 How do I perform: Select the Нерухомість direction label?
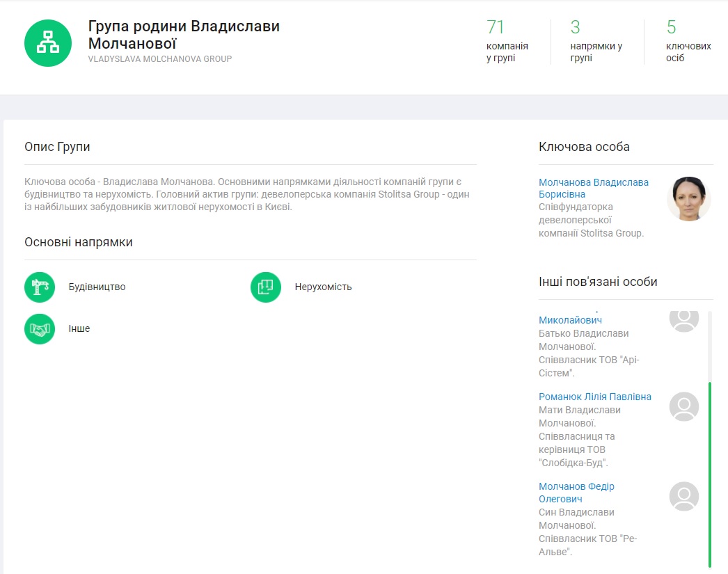click(x=323, y=287)
